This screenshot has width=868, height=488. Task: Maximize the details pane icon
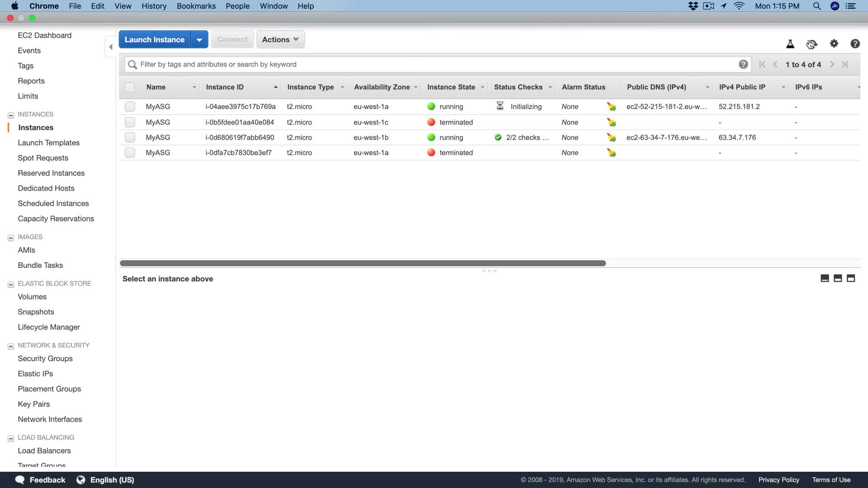(x=851, y=278)
